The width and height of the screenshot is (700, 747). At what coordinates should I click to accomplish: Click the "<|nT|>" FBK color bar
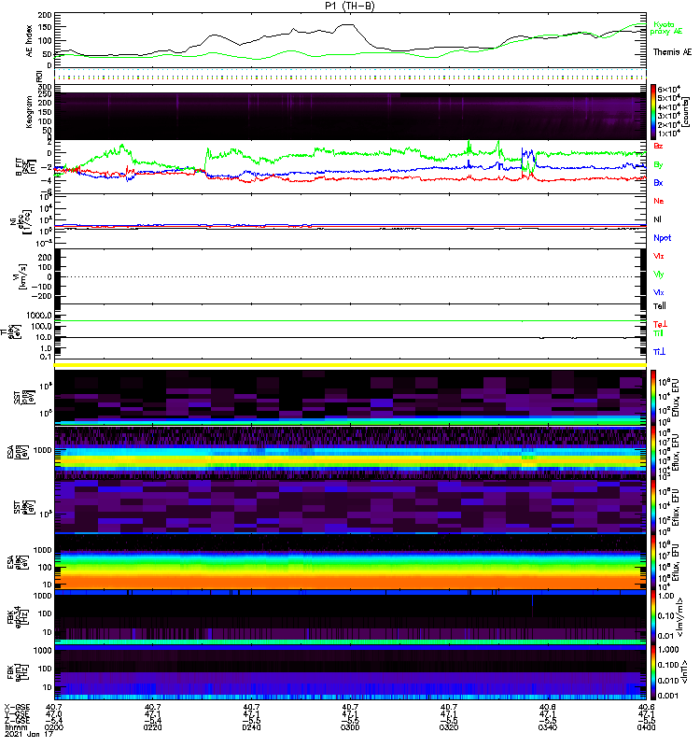coord(653,672)
